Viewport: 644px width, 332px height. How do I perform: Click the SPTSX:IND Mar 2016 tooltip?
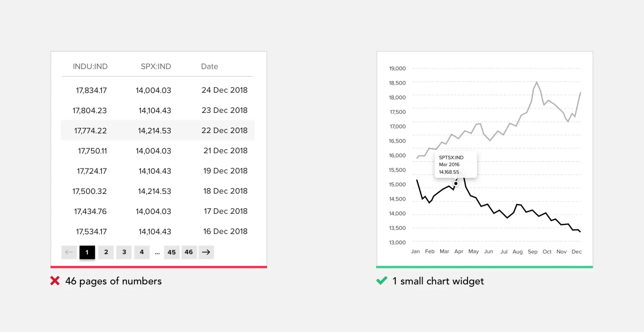pyautogui.click(x=455, y=164)
